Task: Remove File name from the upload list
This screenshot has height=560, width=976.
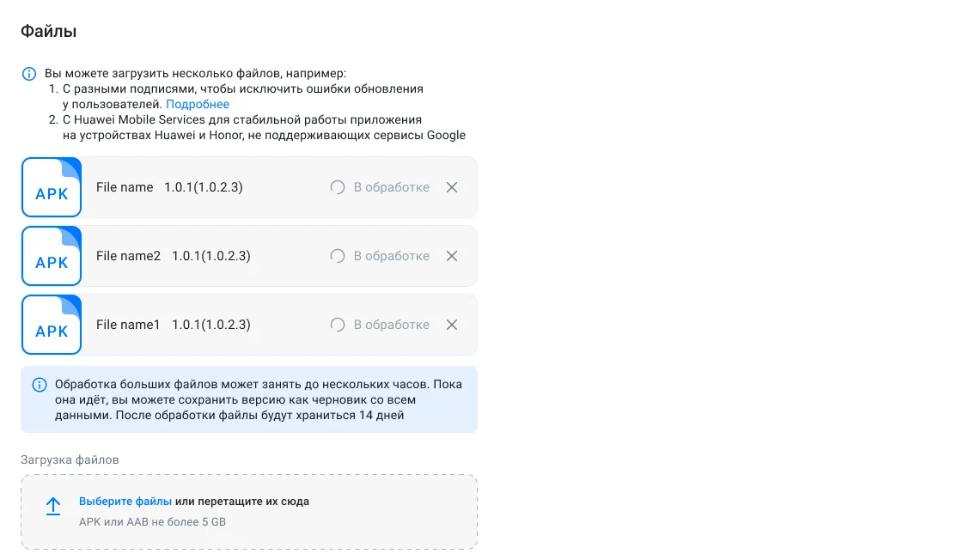Action: [452, 186]
